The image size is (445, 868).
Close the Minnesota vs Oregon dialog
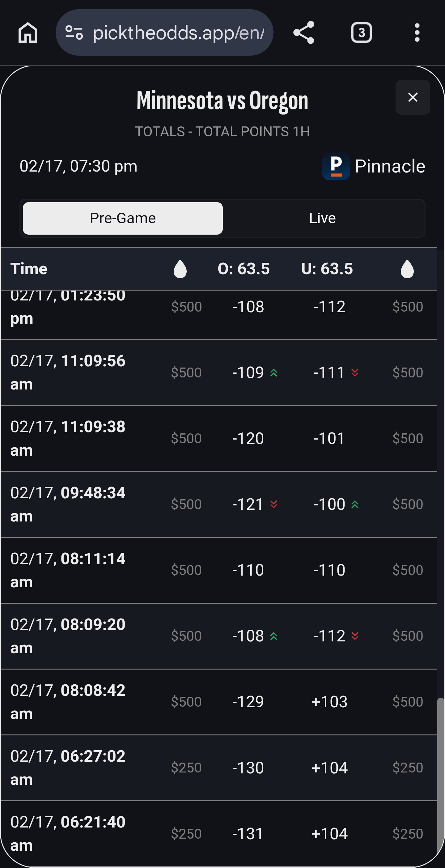point(413,97)
